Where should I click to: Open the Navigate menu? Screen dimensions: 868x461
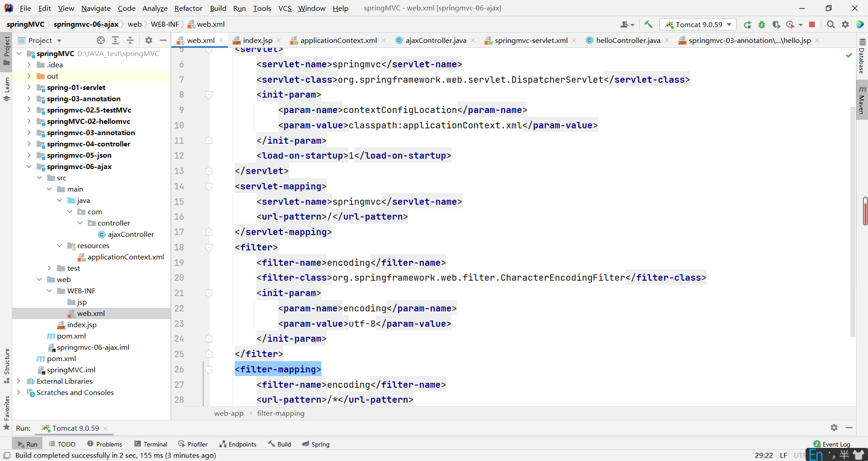(96, 8)
